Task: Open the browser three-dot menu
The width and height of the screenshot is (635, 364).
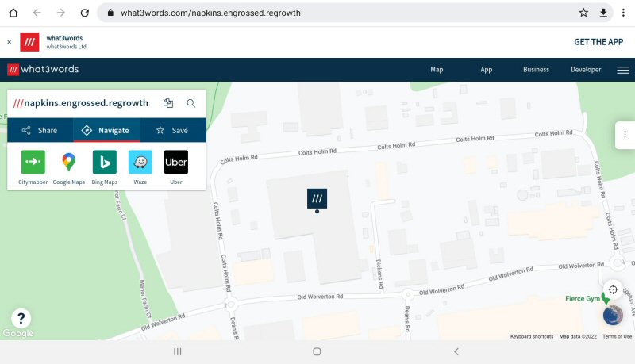Action: [623, 13]
